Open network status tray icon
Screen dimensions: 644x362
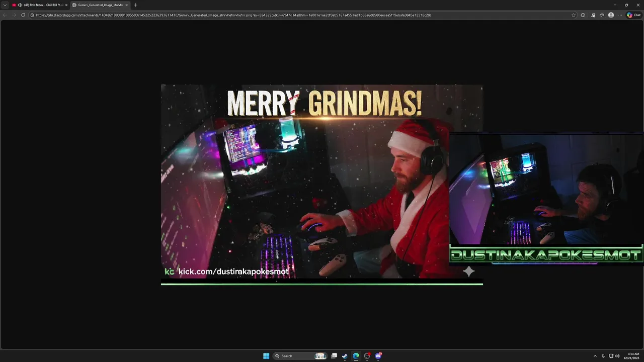coord(611,356)
